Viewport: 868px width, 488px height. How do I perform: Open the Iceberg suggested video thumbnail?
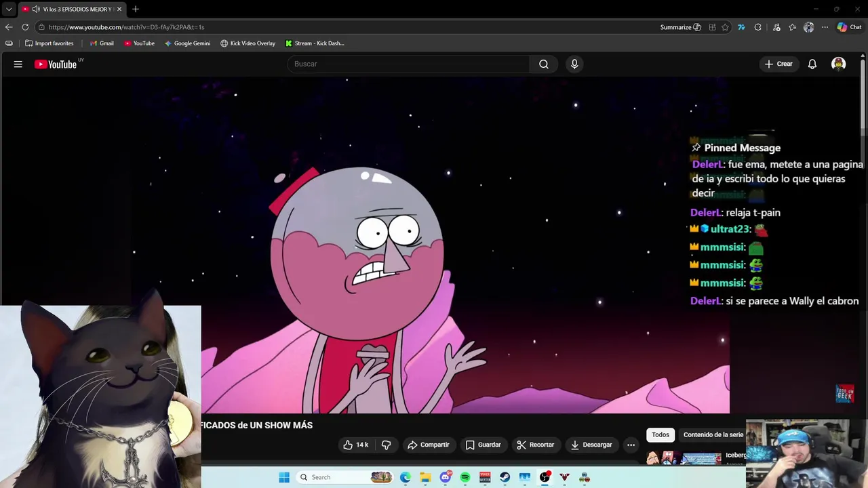click(684, 459)
